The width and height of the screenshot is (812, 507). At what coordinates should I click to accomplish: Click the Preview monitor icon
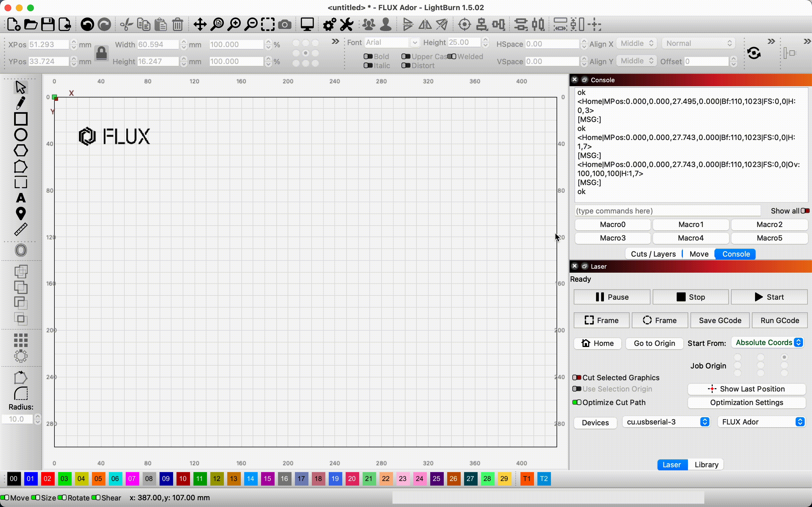(x=307, y=25)
